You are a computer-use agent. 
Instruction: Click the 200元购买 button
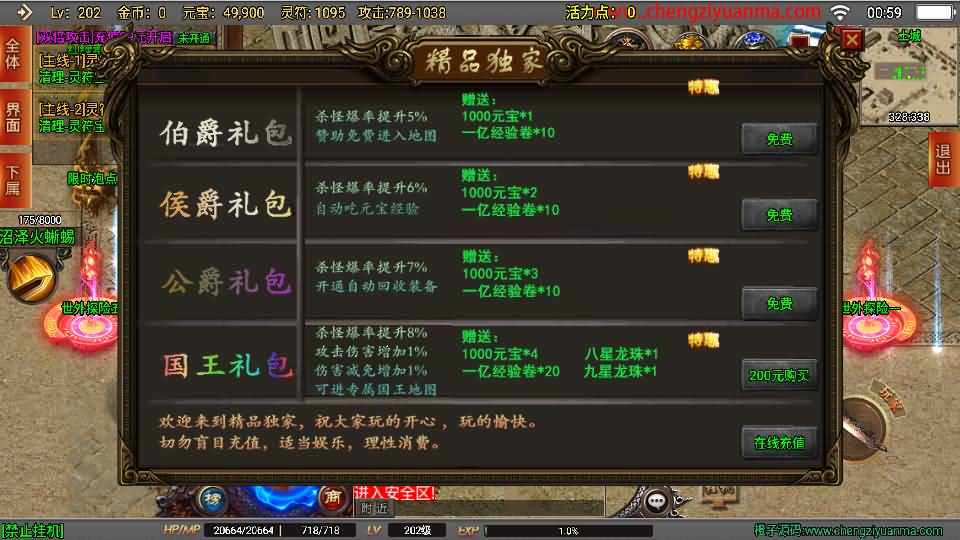click(779, 375)
